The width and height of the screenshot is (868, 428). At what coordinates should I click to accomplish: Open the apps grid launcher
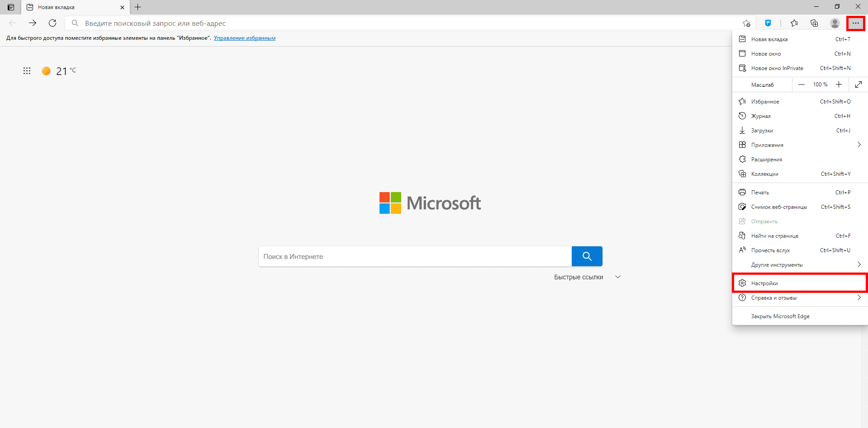click(27, 71)
